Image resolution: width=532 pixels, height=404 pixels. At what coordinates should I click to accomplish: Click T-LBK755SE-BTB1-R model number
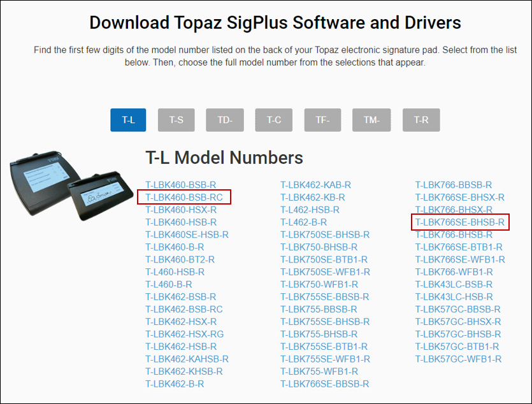pos(324,347)
